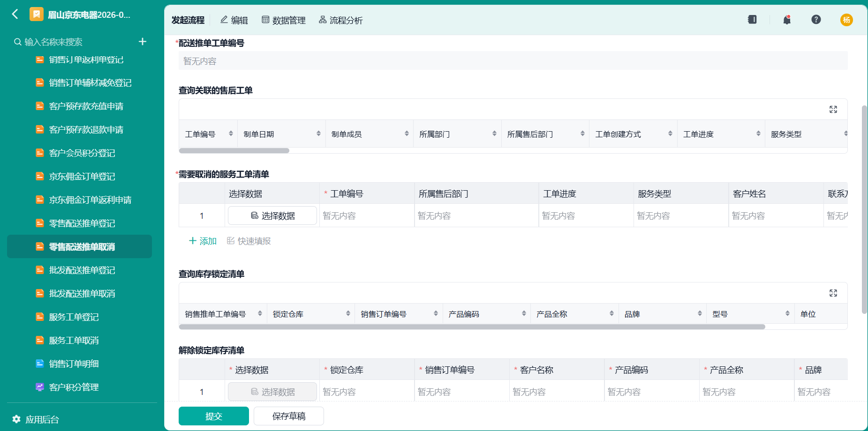Open the dark book icon in header
Viewport: 868px width, 431px height.
[752, 20]
